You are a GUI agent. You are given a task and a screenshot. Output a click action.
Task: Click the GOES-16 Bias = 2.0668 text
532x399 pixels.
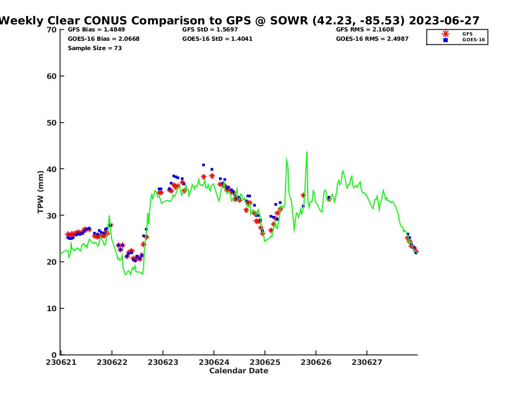103,39
